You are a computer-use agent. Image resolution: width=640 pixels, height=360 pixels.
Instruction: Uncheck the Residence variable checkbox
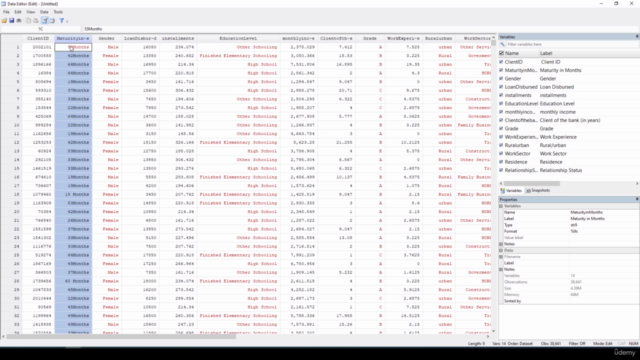[x=501, y=162]
